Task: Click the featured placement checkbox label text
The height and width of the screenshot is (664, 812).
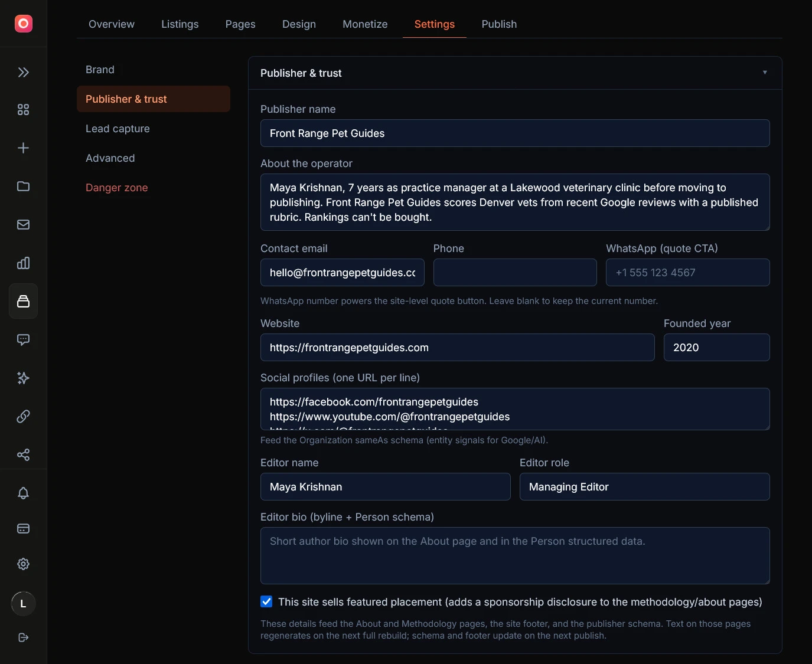Action: (x=520, y=602)
